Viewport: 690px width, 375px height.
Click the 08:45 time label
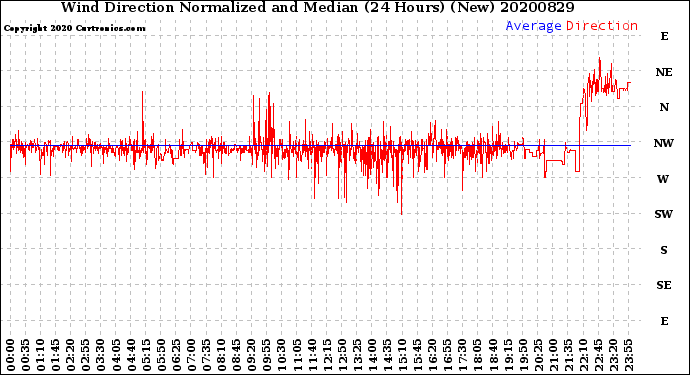(x=236, y=355)
